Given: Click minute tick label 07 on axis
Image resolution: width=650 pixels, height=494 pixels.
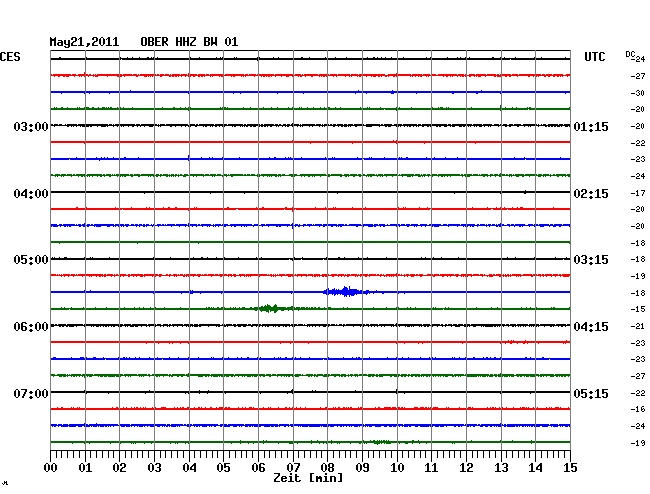Looking at the screenshot, I should 293,468.
